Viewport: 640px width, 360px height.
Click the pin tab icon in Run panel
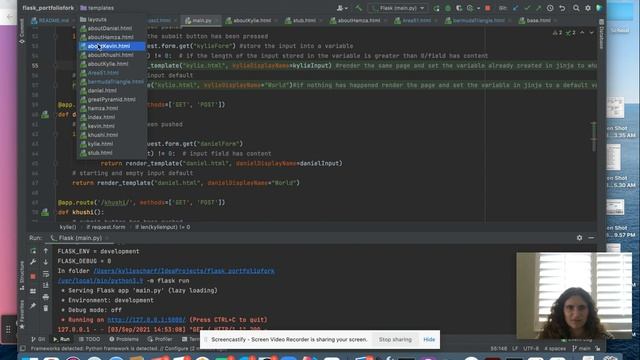33,306
